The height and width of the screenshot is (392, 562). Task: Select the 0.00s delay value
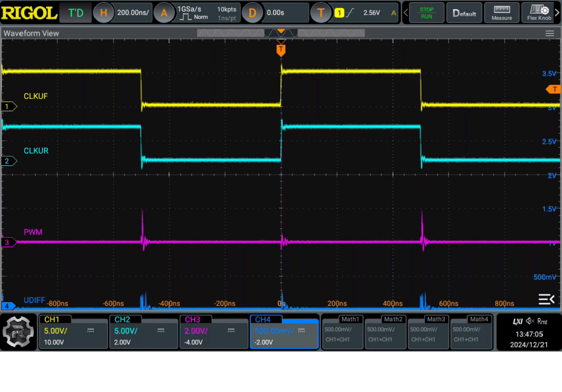(276, 13)
